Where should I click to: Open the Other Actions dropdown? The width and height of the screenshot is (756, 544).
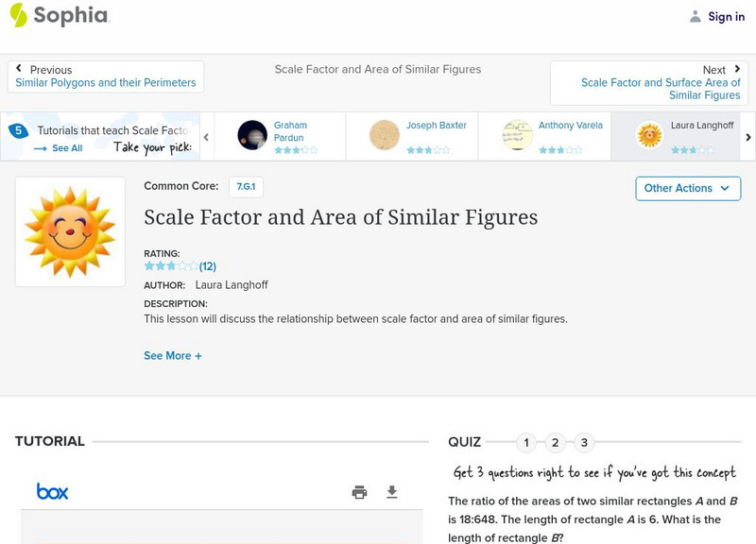(687, 188)
